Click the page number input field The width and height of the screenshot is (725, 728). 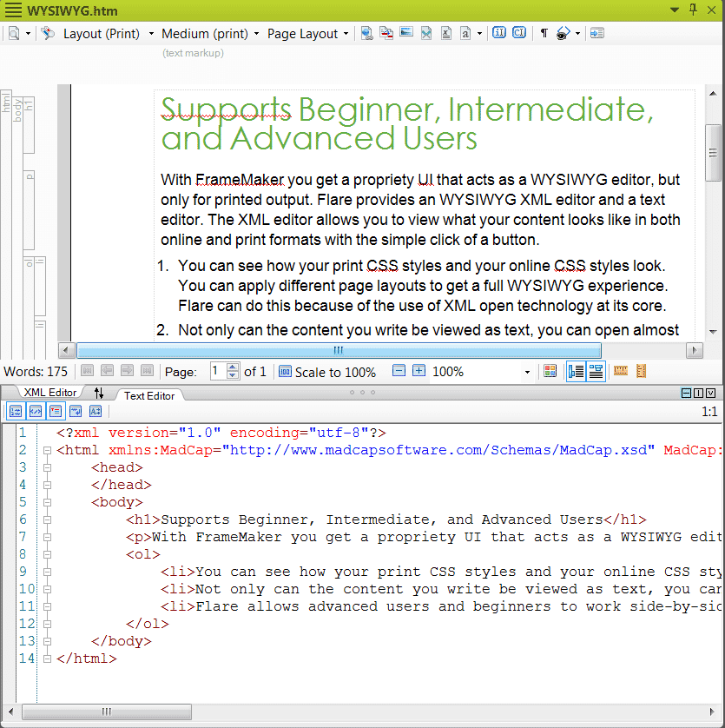tap(218, 372)
